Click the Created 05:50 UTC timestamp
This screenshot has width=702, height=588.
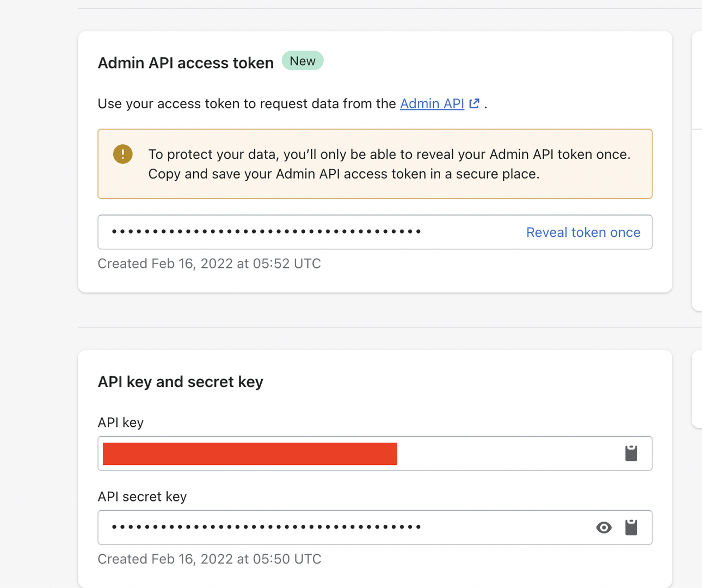point(209,559)
